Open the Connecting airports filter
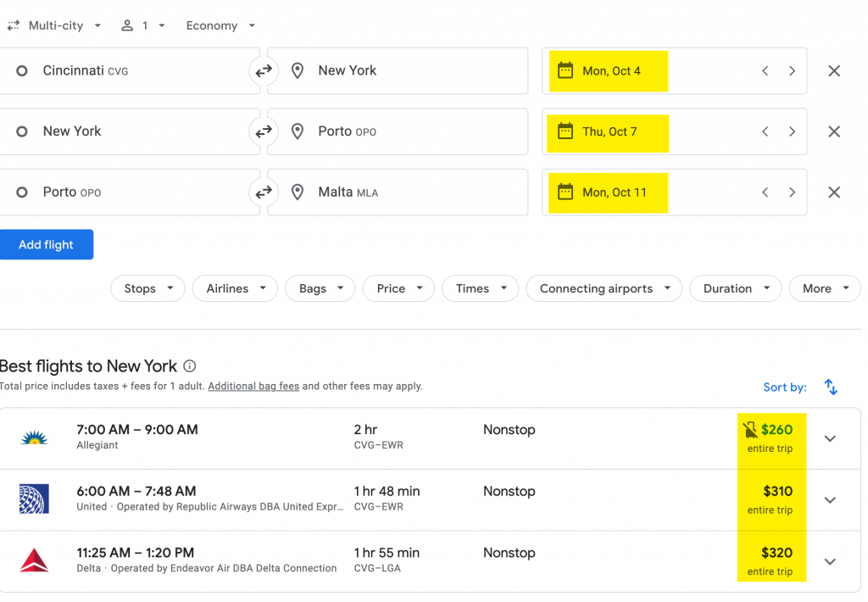Viewport: 868px width, 602px height. click(604, 288)
